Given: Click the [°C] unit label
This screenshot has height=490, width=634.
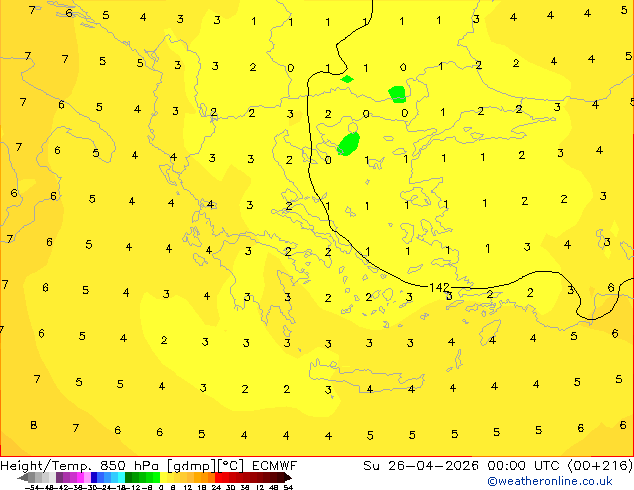Looking at the screenshot, I should pos(230,466).
